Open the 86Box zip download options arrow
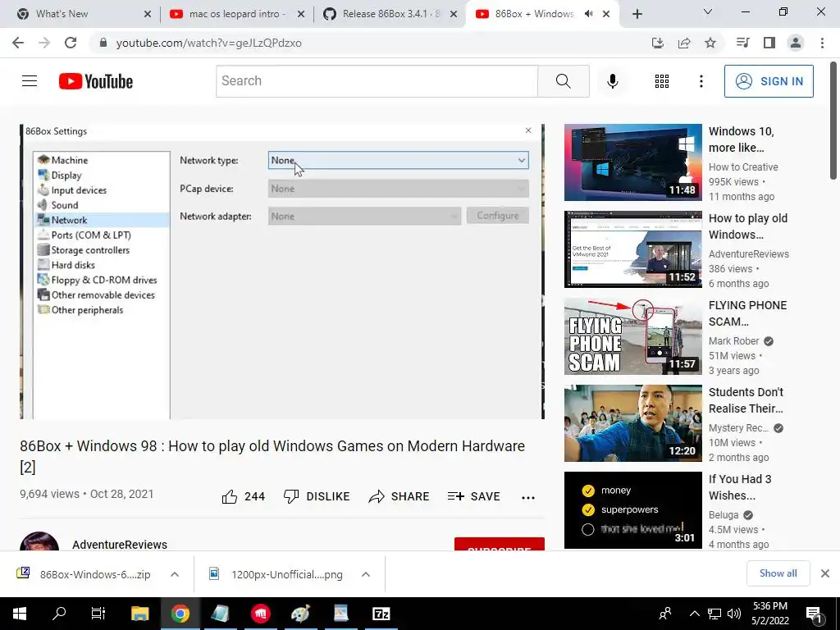 coord(175,574)
